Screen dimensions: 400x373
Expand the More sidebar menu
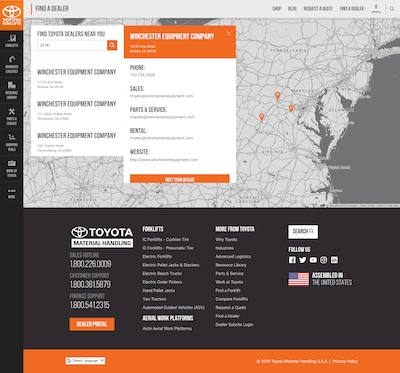tap(11, 193)
